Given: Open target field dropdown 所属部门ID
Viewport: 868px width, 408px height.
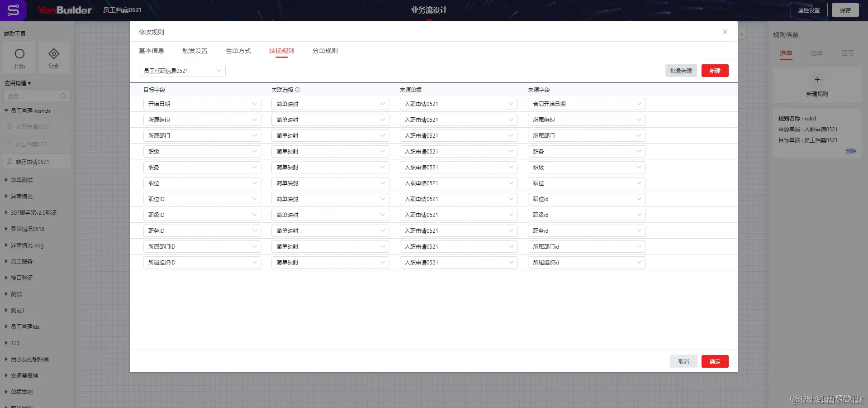Looking at the screenshot, I should [x=202, y=246].
